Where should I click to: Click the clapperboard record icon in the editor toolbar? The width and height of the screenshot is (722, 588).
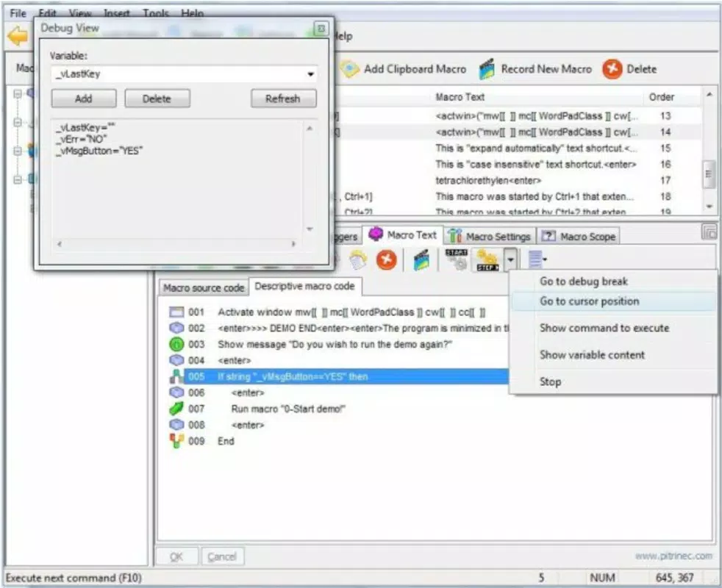click(x=421, y=260)
